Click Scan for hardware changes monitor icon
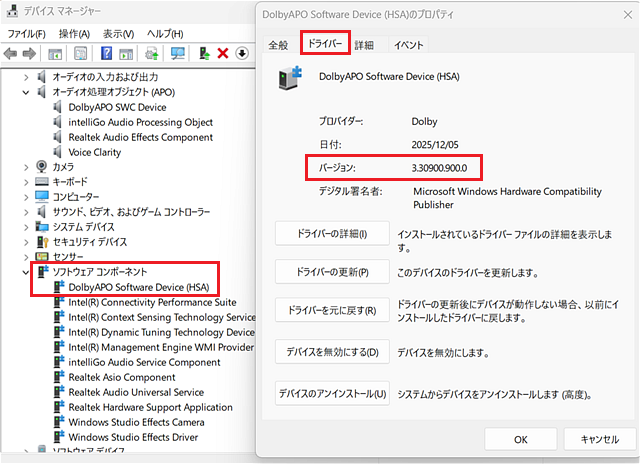The width and height of the screenshot is (640, 464). pyautogui.click(x=178, y=53)
